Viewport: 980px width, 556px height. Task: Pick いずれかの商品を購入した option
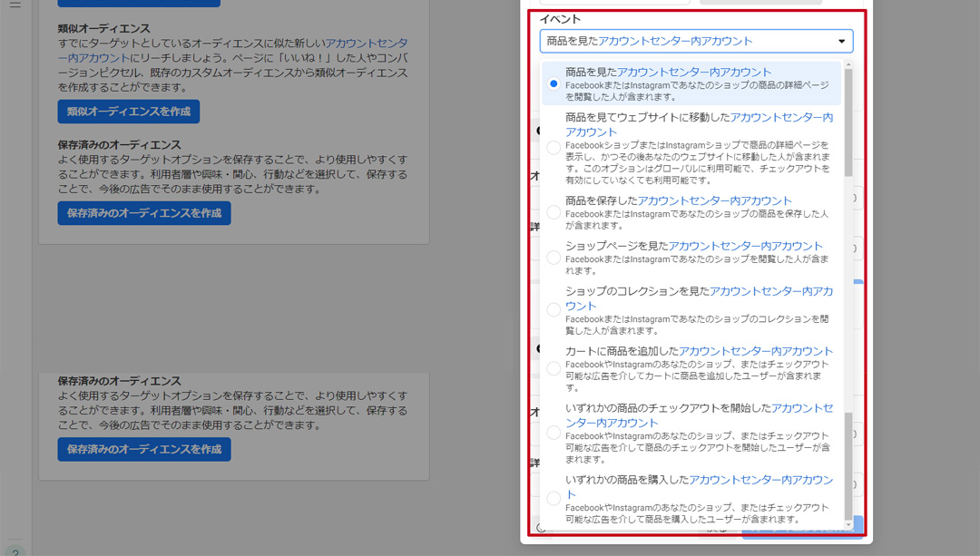[x=554, y=498]
